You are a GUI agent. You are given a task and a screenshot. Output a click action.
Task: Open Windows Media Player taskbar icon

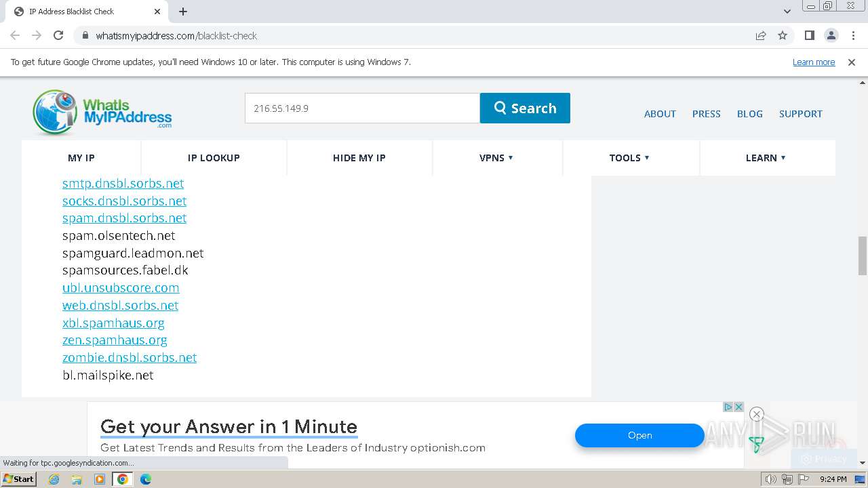[100, 479]
